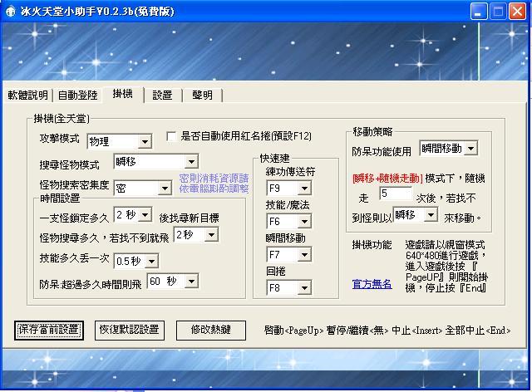This screenshot has height=392, width=532.
Task: Click the 恢復默認設置 button
Action: tap(130, 330)
